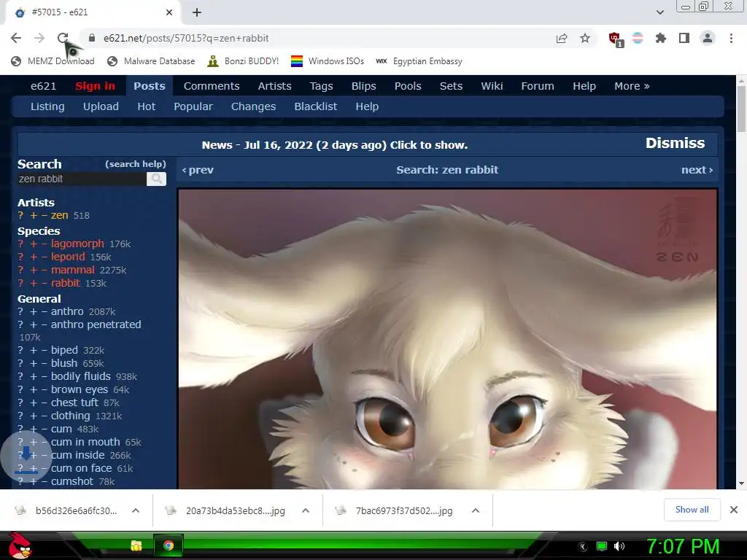Image resolution: width=747 pixels, height=560 pixels.
Task: Click the red Sign in link
Action: pos(96,86)
